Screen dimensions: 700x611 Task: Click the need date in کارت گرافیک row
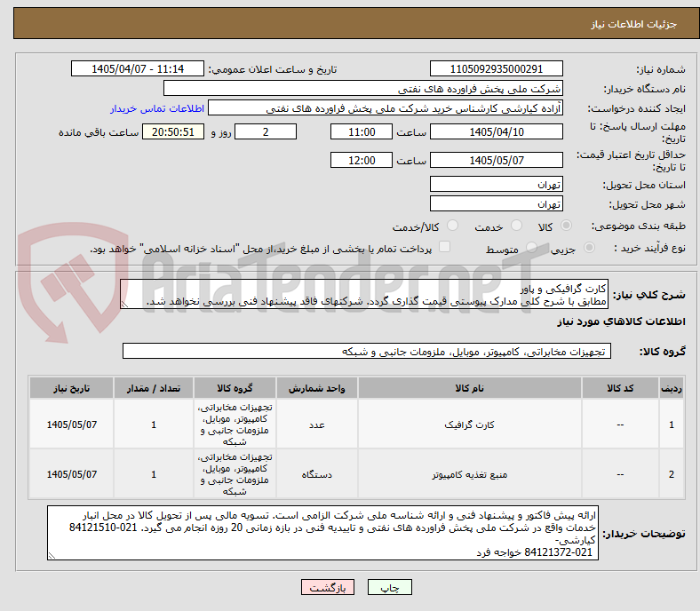[x=71, y=424]
